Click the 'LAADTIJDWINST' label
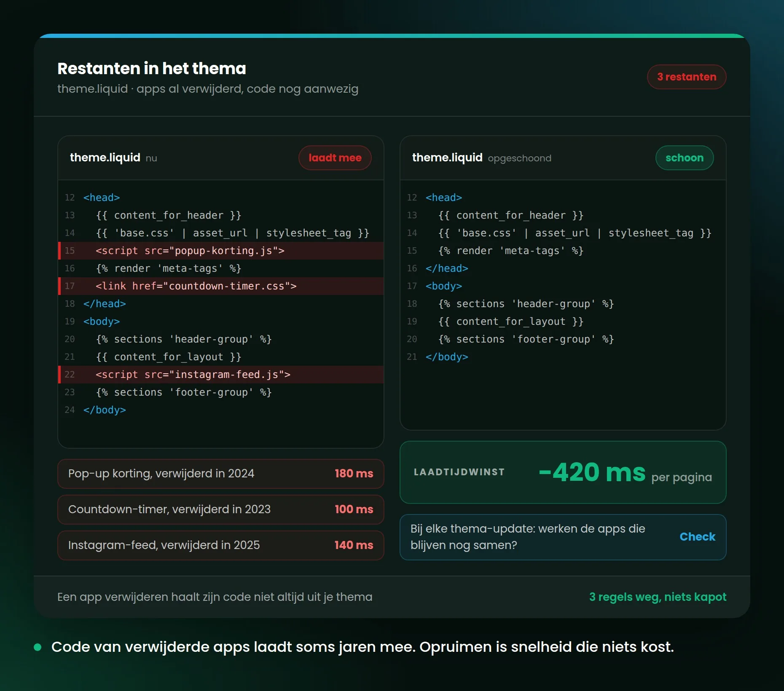 [459, 472]
